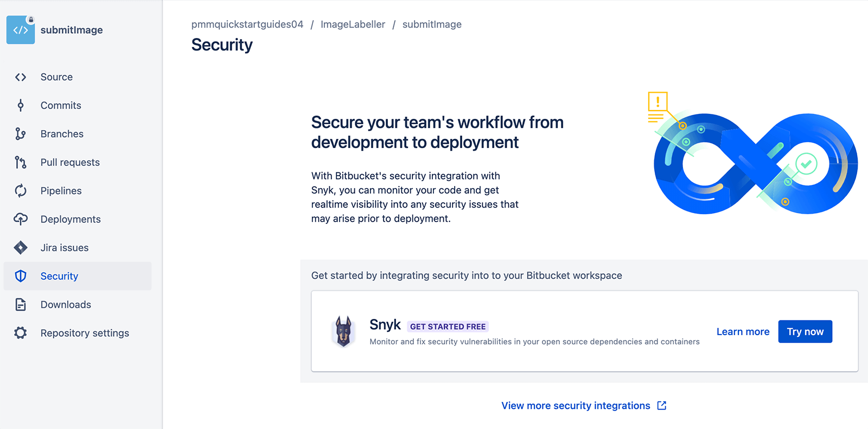The image size is (868, 429).
Task: Open the external link icon beside security integrations
Action: tap(662, 405)
